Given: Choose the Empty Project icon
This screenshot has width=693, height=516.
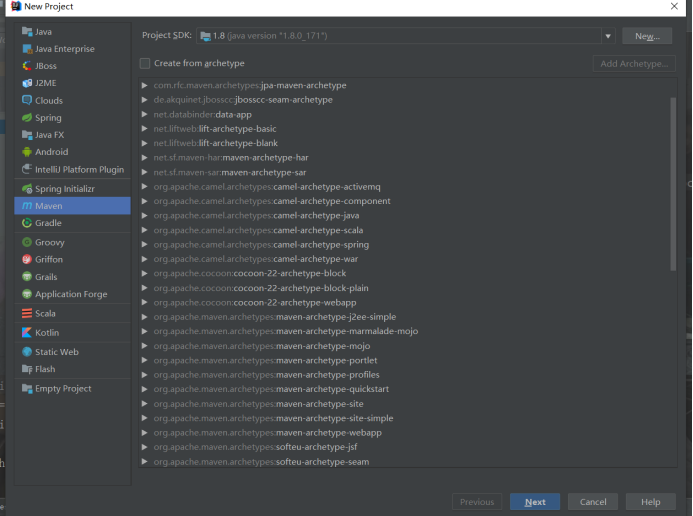Looking at the screenshot, I should pyautogui.click(x=27, y=388).
